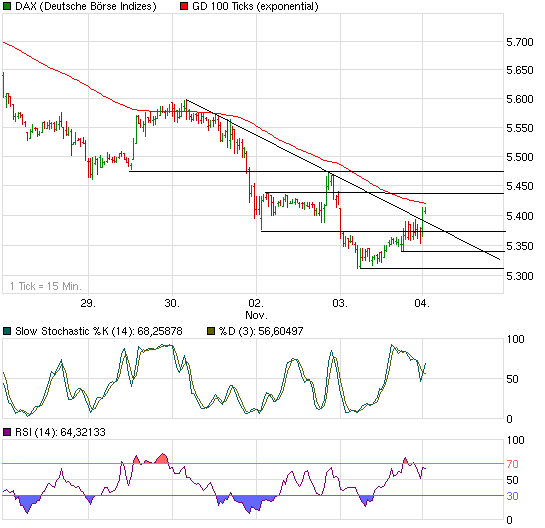Image resolution: width=545 pixels, height=528 pixels.
Task: Click the 'Nov.' month label
Action: [x=257, y=316]
